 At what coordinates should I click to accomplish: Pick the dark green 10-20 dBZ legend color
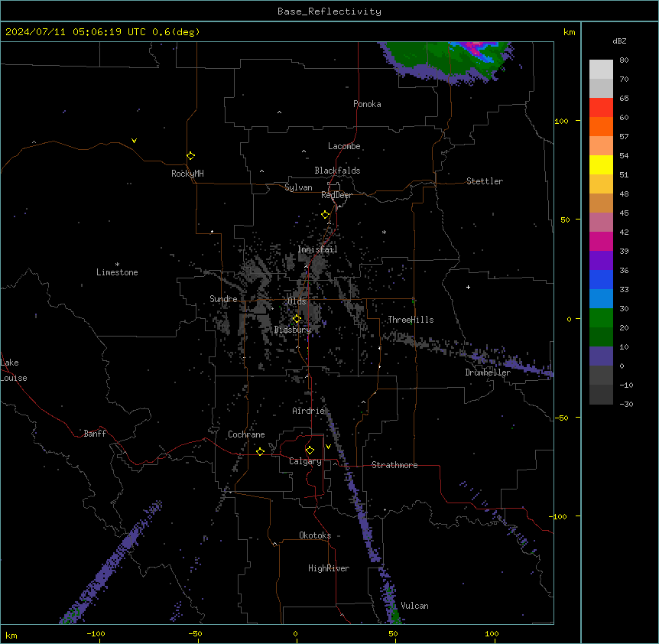pos(601,337)
